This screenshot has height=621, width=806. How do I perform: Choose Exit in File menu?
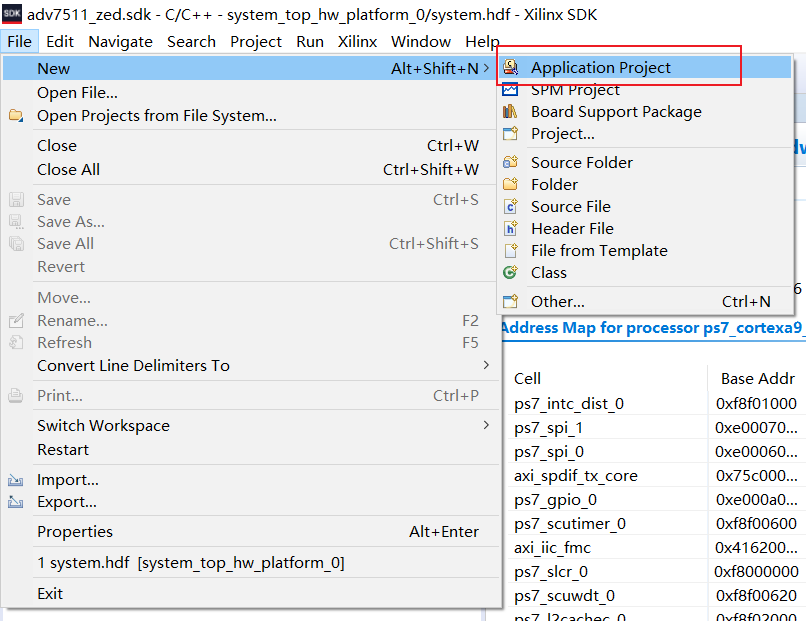click(251, 593)
